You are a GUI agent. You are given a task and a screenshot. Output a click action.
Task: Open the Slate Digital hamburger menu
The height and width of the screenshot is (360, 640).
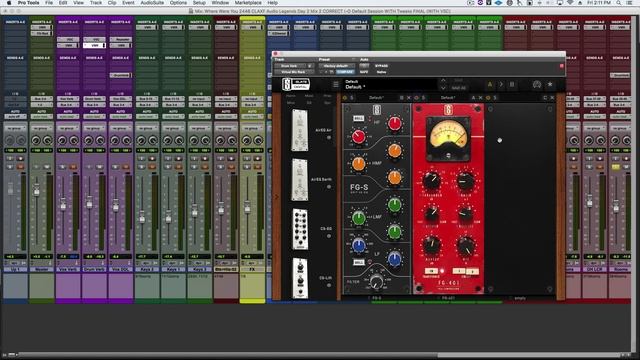336,84
